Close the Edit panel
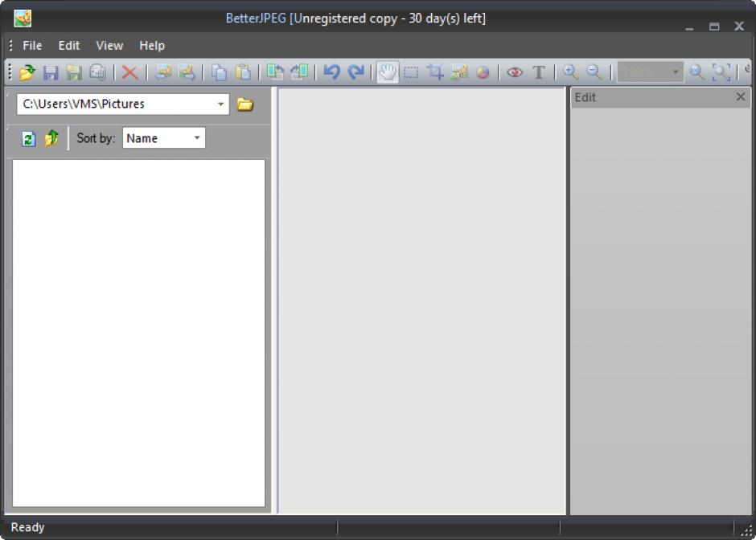756x540 pixels. (x=741, y=96)
